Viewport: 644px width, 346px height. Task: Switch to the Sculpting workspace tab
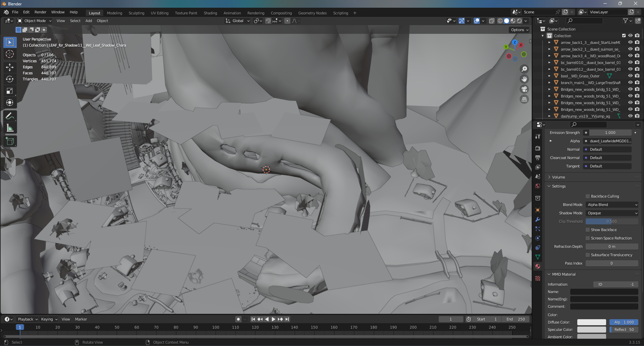136,13
